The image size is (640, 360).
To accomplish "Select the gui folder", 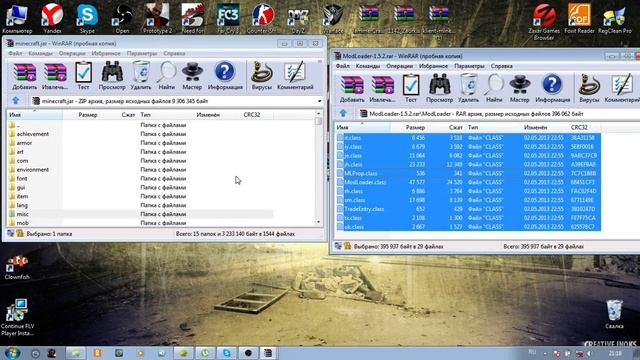I will (x=20, y=187).
